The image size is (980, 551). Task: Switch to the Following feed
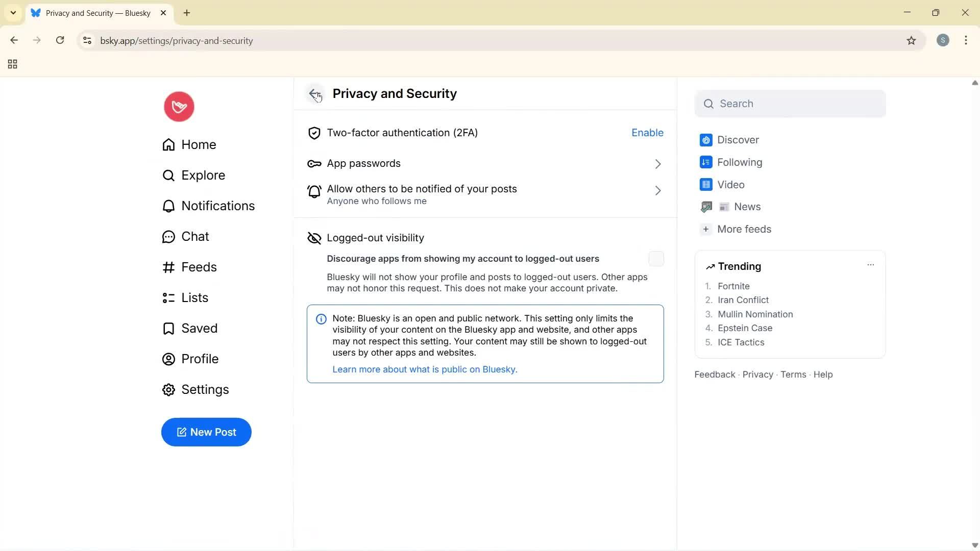739,162
